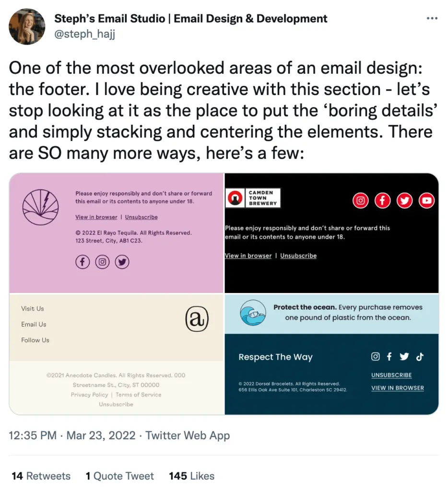Click the TikTok icon in navy Dorsal footer
The height and width of the screenshot is (491, 448).
coord(420,356)
